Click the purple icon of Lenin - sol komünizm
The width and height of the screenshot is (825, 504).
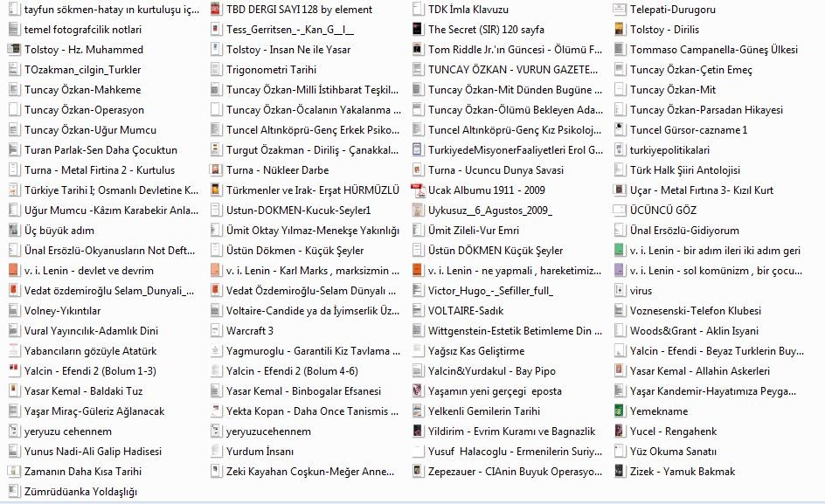(620, 271)
